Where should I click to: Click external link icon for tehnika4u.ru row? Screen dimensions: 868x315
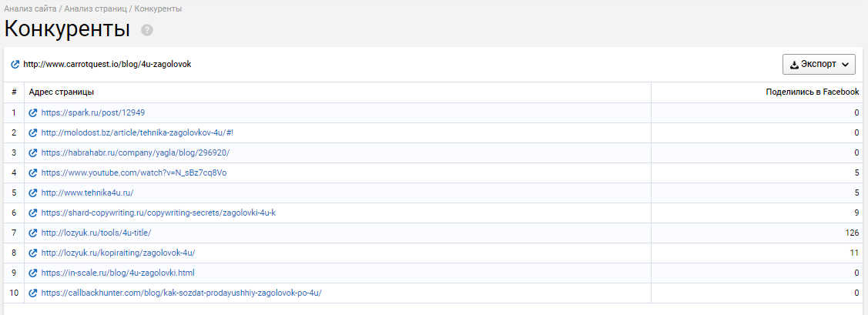tap(33, 193)
